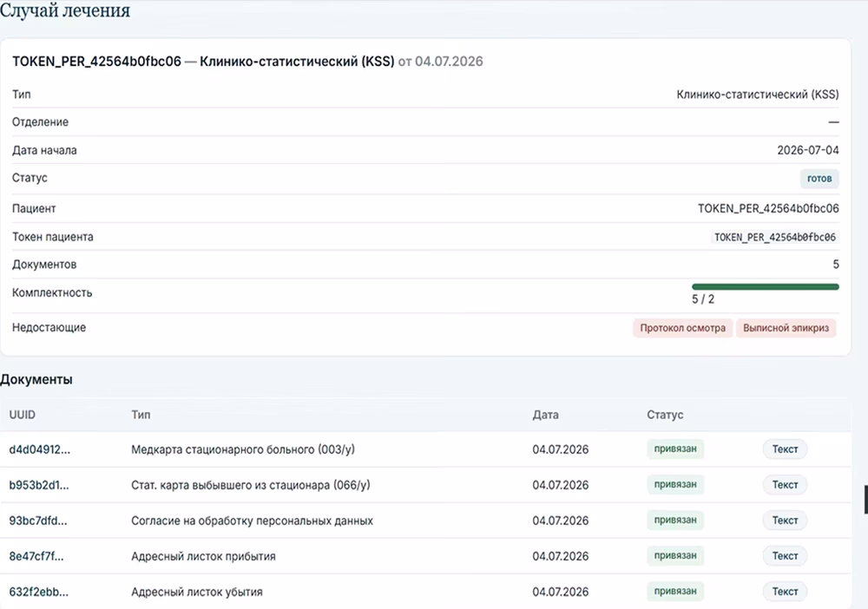
Task: Click the Выписной эпикриз missing badge
Action: [786, 328]
